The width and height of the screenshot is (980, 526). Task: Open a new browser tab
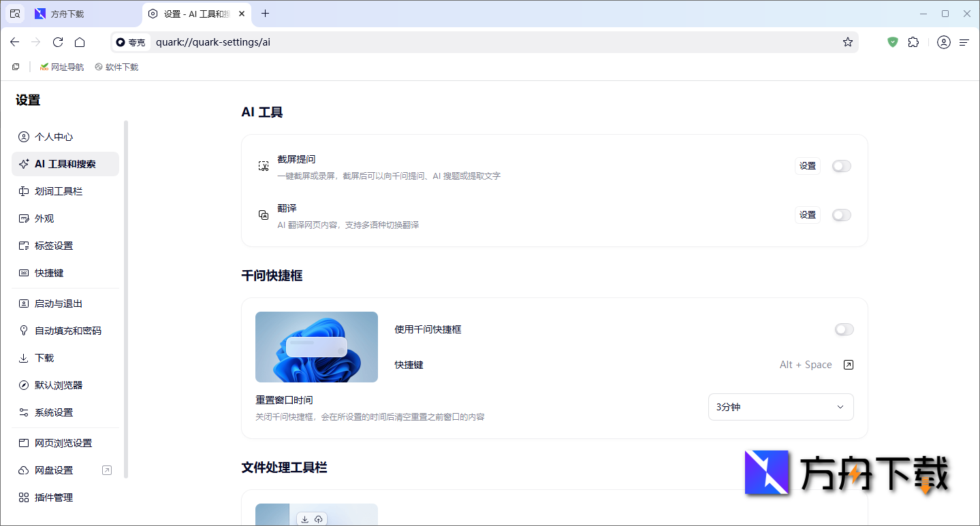click(265, 14)
